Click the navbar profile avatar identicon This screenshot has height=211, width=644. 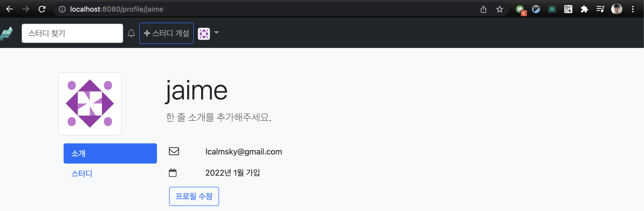click(x=204, y=34)
